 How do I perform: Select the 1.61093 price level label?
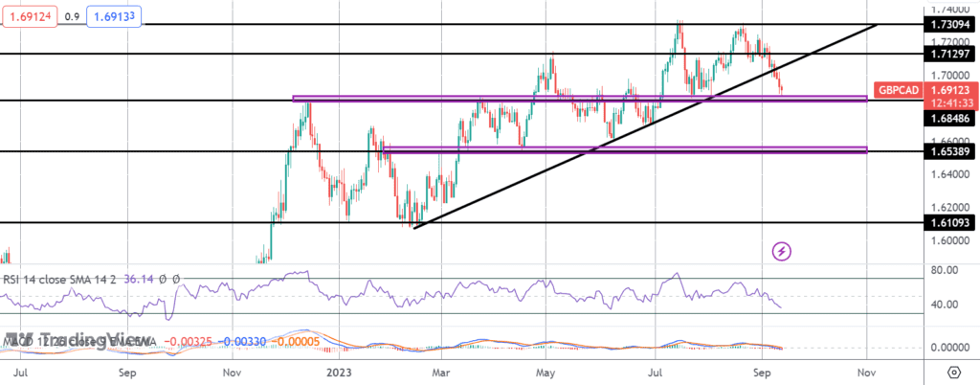(949, 222)
